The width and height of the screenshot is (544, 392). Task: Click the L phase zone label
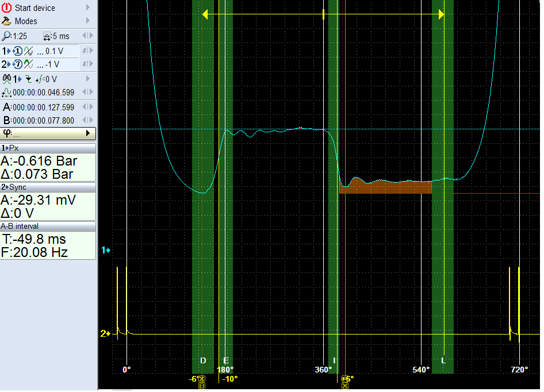[x=443, y=360]
